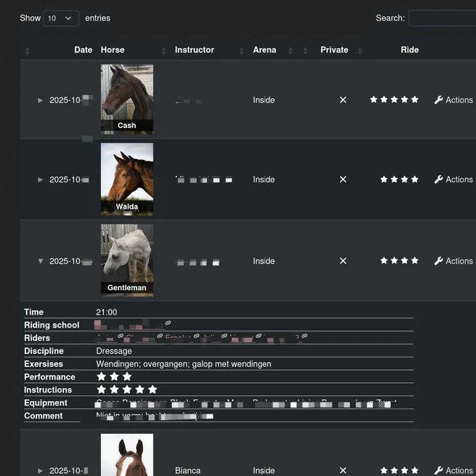Click the five-star ride rating for Cash
The height and width of the screenshot is (476, 476).
tap(394, 100)
